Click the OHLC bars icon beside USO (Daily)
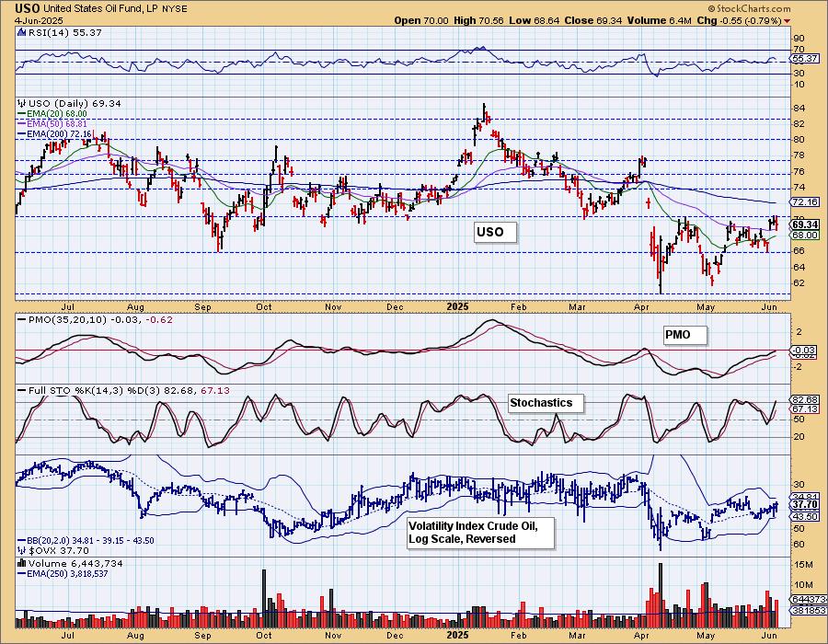Screen dimensions: 828x644 pos(22,103)
